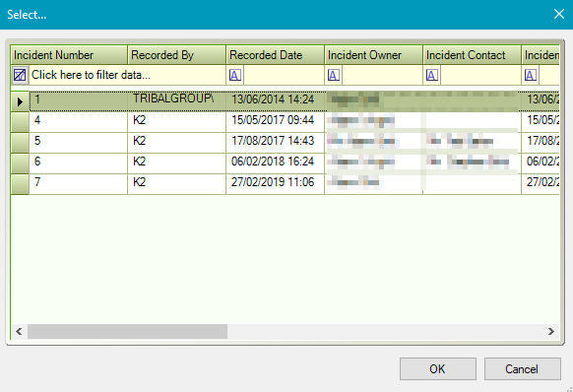Confirm the selection with the OK button

pyautogui.click(x=438, y=369)
